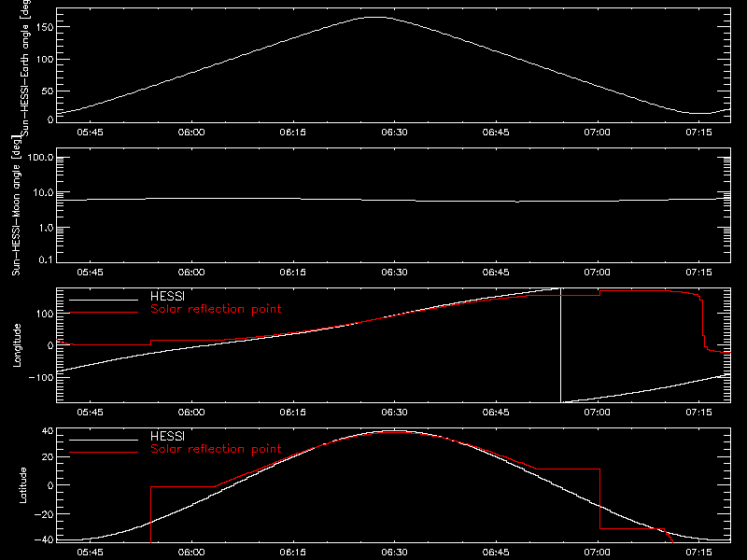Viewport: 747px width, 560px height.
Task: Click 06:45 time label under Earth angle plot
Action: pos(496,132)
